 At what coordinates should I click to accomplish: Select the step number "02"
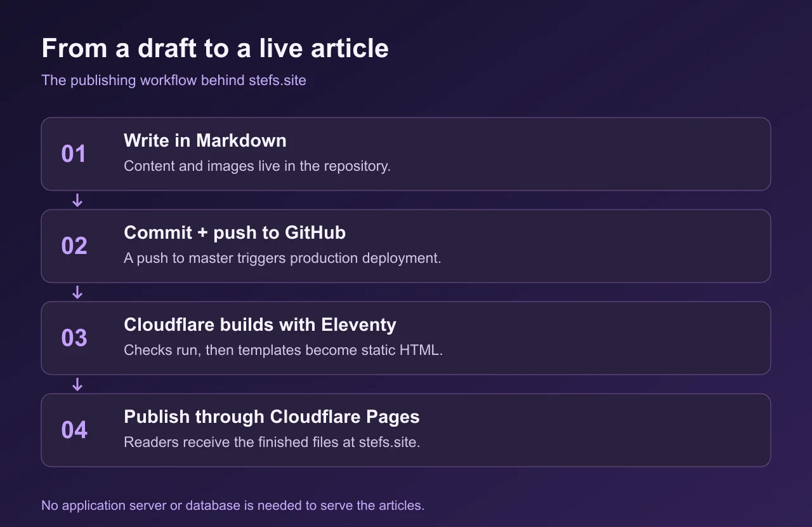(x=74, y=246)
